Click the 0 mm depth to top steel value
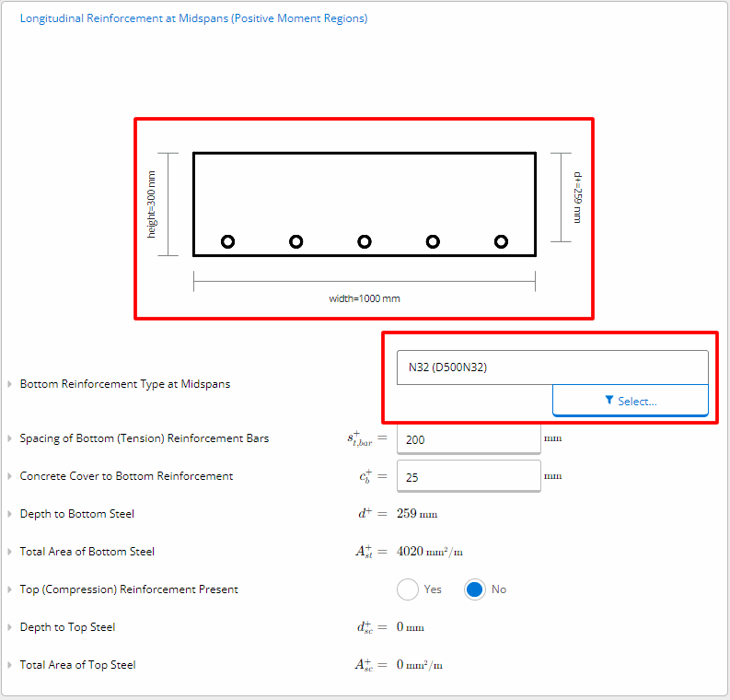Image resolution: width=730 pixels, height=700 pixels. (x=411, y=627)
